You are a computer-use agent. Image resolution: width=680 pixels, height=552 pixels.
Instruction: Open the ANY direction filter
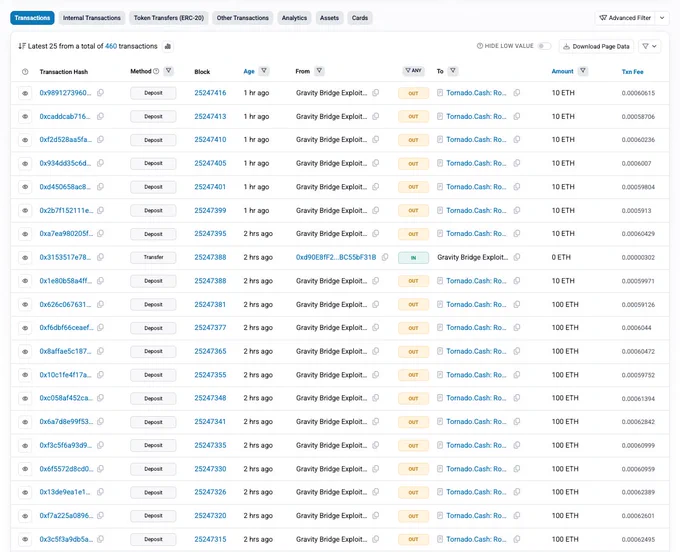coord(413,71)
